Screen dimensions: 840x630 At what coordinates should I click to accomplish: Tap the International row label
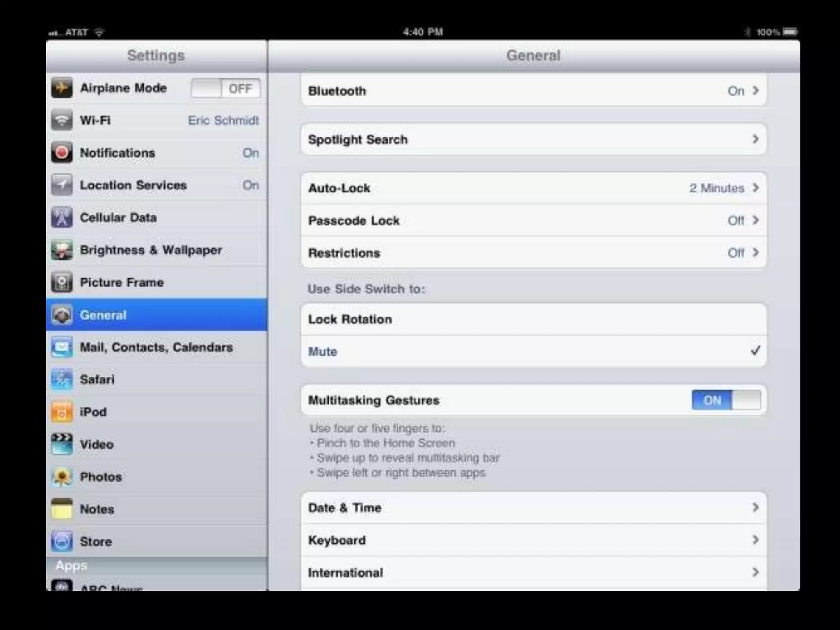pos(346,573)
